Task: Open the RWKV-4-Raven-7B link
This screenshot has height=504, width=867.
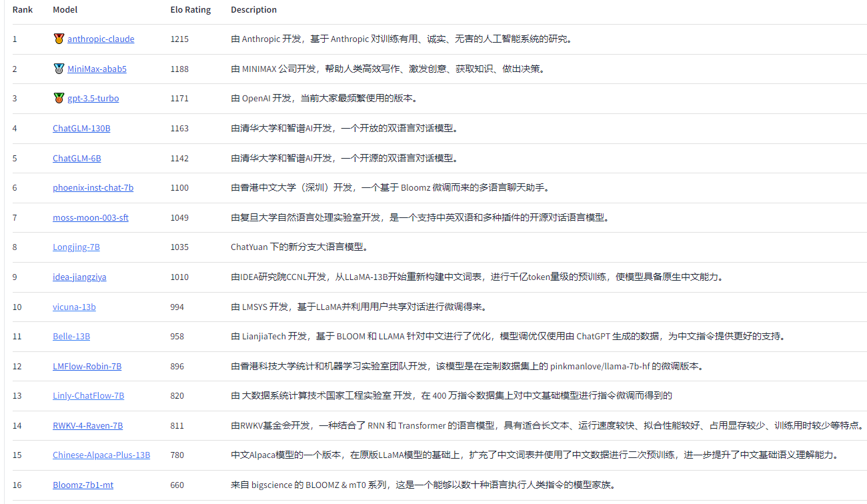Action: coord(87,425)
